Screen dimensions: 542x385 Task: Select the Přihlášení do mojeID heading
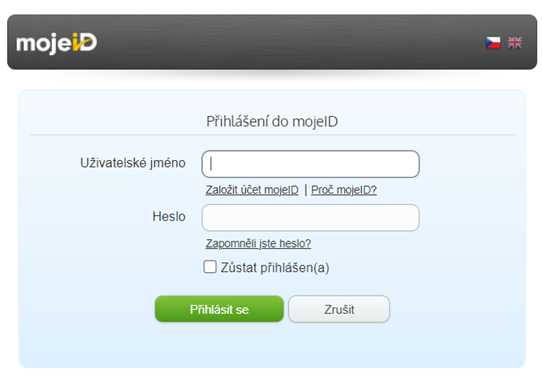(272, 122)
